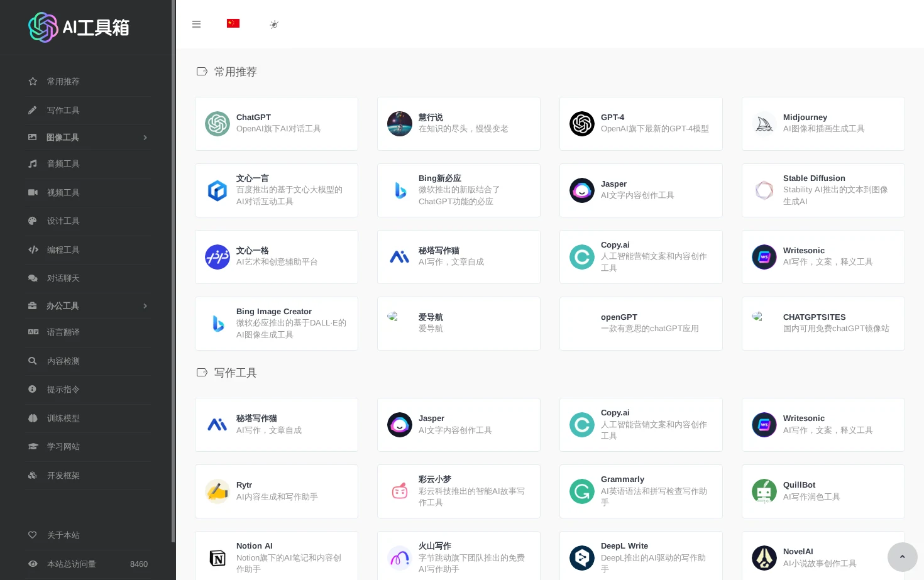Click the NovelAI icon
Viewport: 924px width, 580px height.
click(764, 558)
